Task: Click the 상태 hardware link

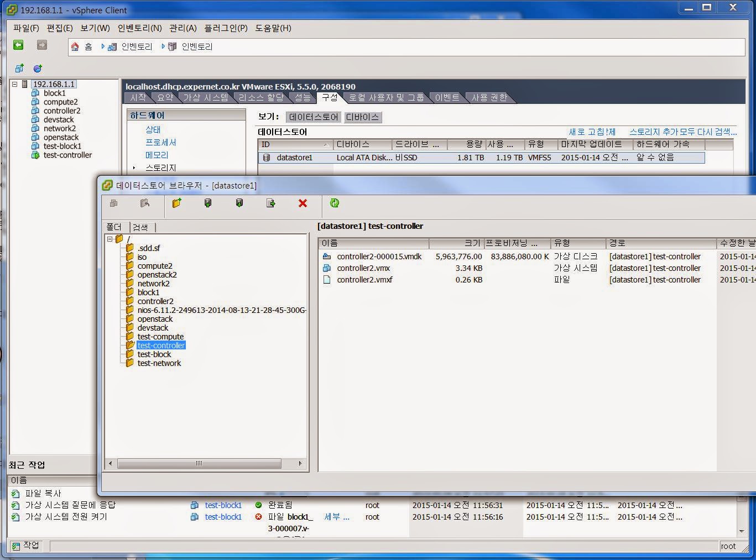Action: [153, 129]
